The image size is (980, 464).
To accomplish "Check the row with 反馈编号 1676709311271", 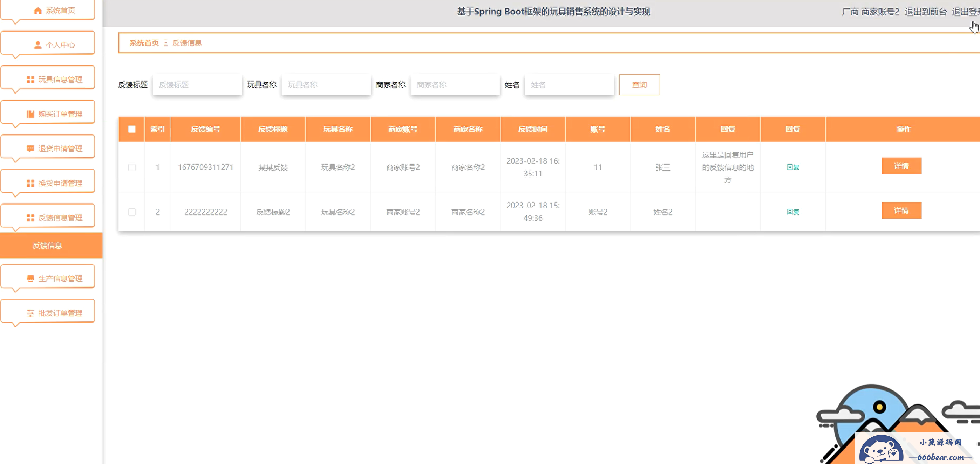I will point(132,167).
